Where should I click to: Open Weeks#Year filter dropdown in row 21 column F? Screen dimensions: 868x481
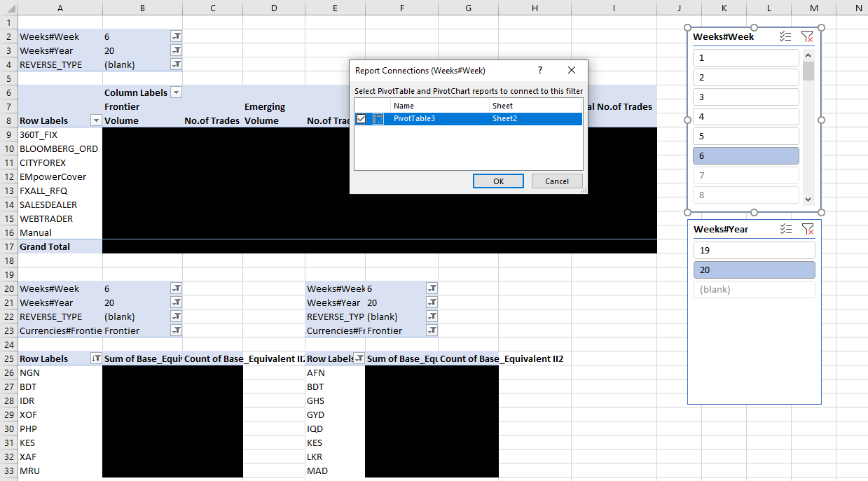(x=432, y=302)
